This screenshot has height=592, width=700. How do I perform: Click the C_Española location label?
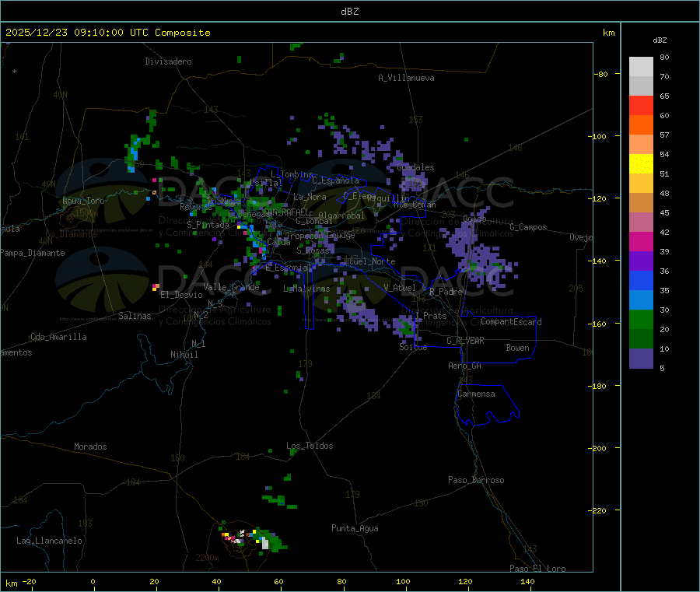click(x=336, y=180)
